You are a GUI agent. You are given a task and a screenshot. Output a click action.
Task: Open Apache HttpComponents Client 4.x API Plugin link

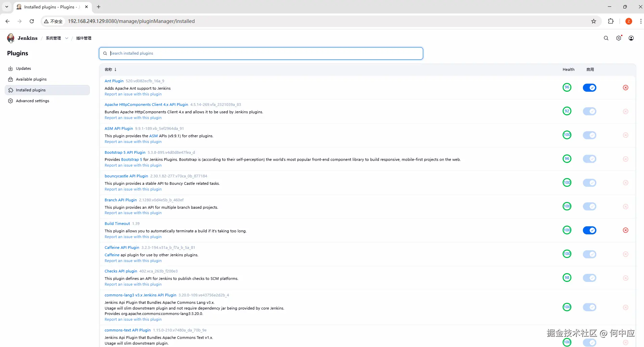(146, 105)
